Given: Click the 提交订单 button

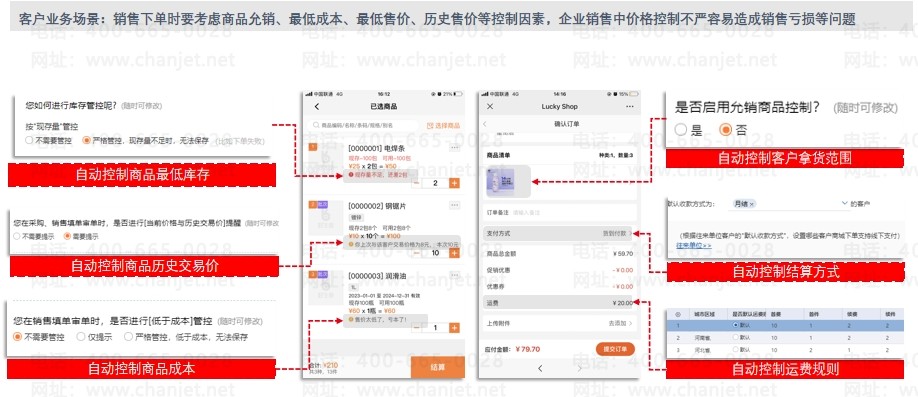Looking at the screenshot, I should (615, 349).
